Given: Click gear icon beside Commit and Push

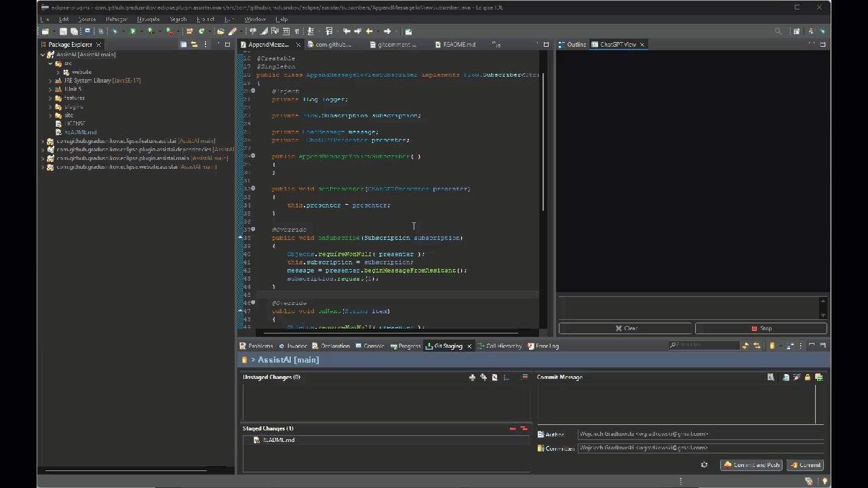Looking at the screenshot, I should (704, 465).
